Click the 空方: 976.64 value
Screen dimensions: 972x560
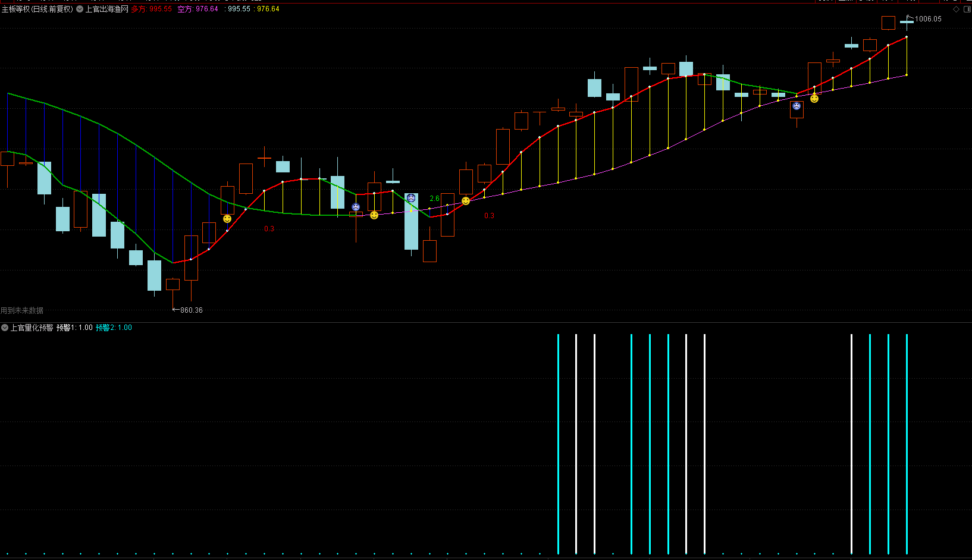click(x=198, y=9)
